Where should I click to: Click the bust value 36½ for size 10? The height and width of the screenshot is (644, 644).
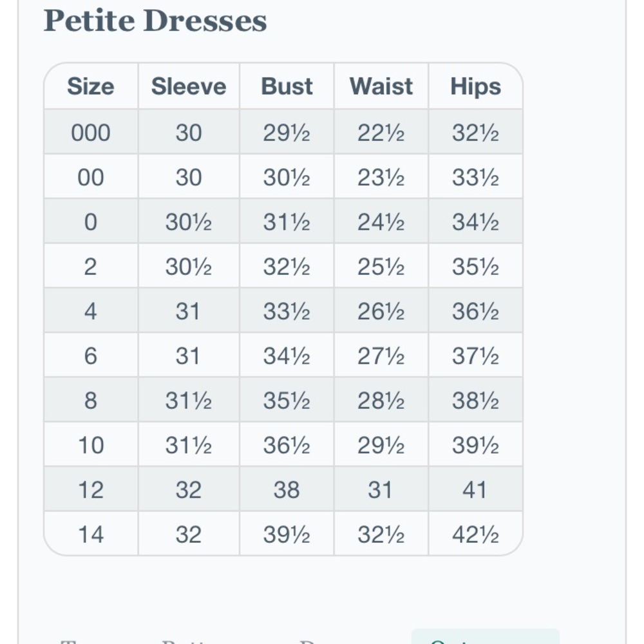287,445
